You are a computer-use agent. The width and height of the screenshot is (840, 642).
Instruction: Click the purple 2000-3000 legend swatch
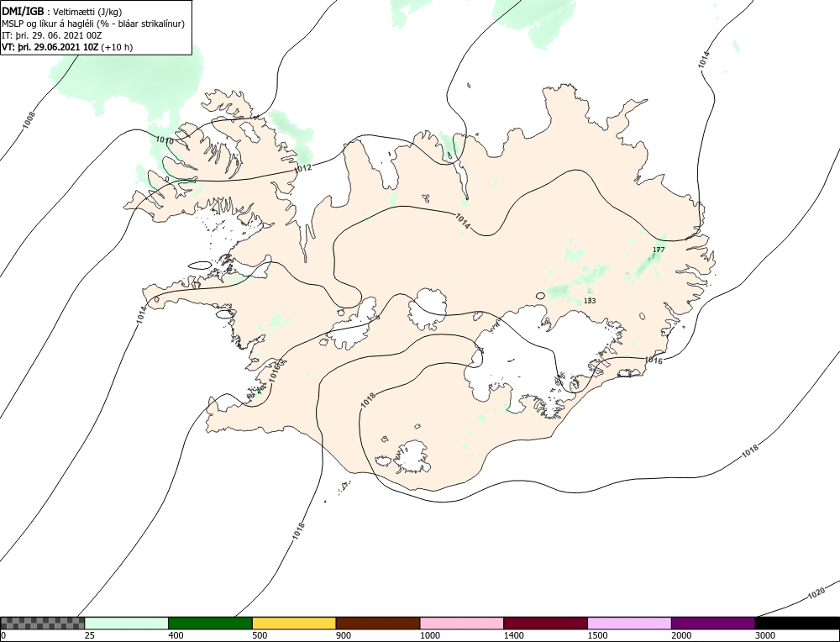point(713,623)
